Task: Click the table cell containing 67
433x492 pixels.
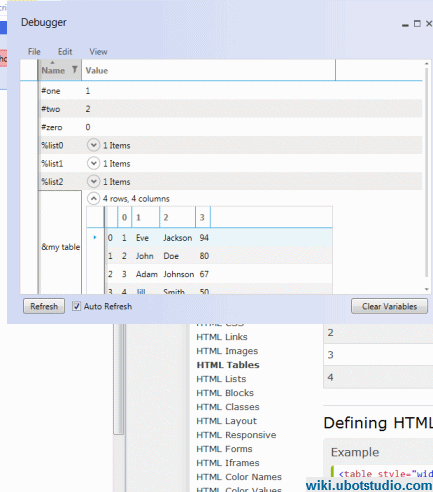Action: click(204, 274)
